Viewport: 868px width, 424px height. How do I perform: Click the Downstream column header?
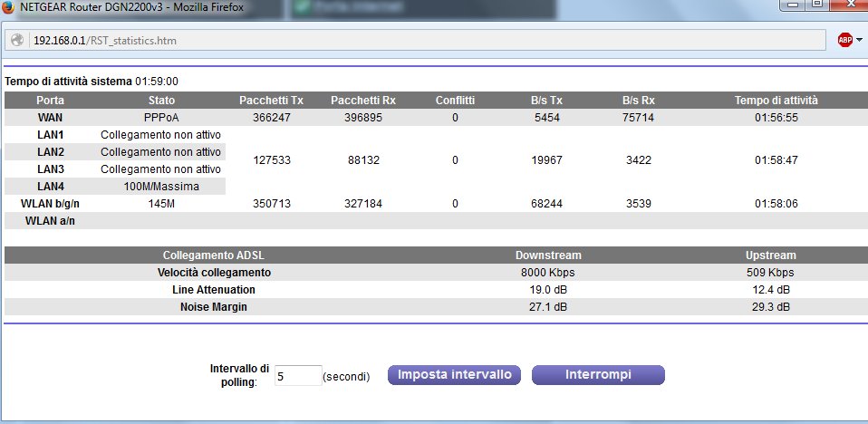(548, 255)
